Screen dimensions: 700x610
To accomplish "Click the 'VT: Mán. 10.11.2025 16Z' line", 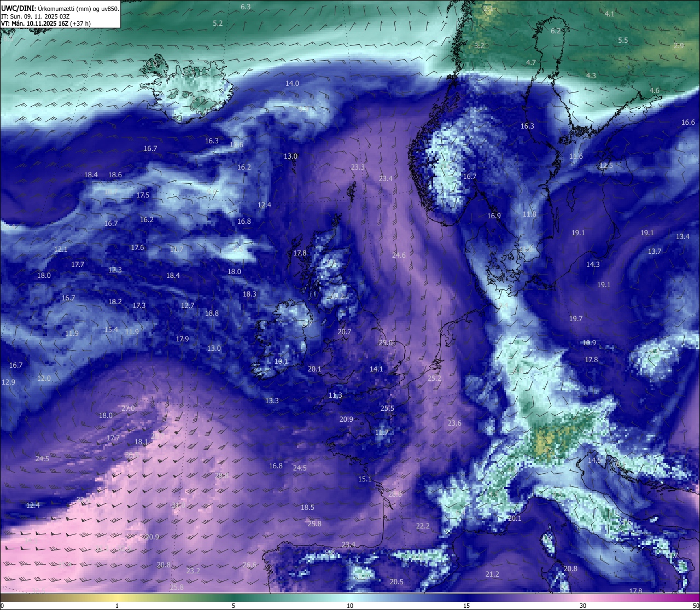I will tap(34, 24).
